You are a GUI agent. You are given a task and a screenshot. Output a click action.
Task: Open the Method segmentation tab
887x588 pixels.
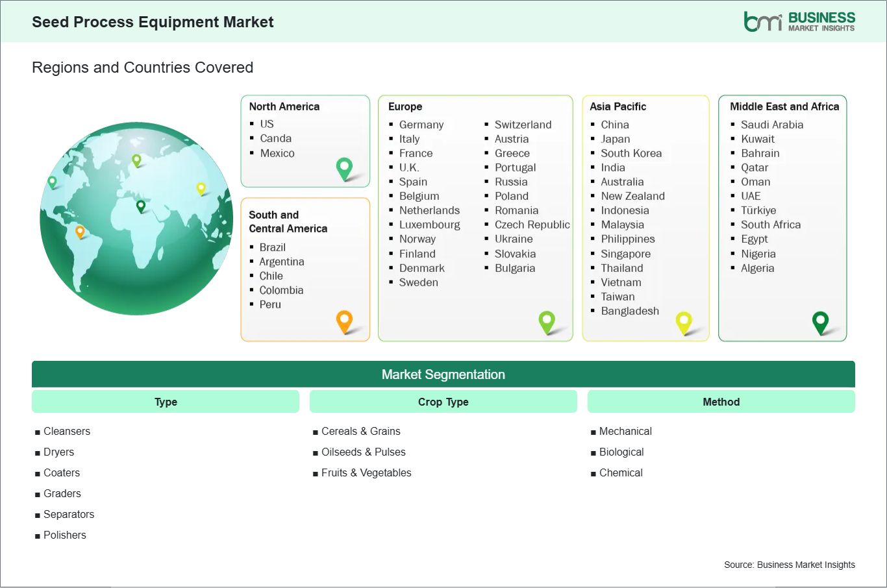[721, 401]
